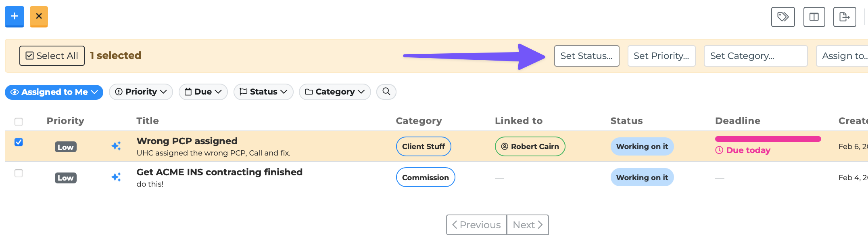Expand the Priority filter dropdown
This screenshot has height=244, width=868.
coord(141,92)
